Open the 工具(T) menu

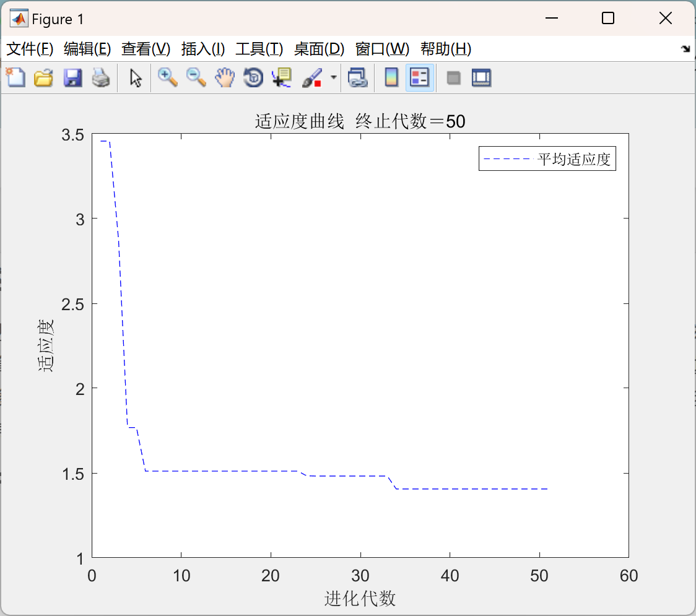[259, 49]
